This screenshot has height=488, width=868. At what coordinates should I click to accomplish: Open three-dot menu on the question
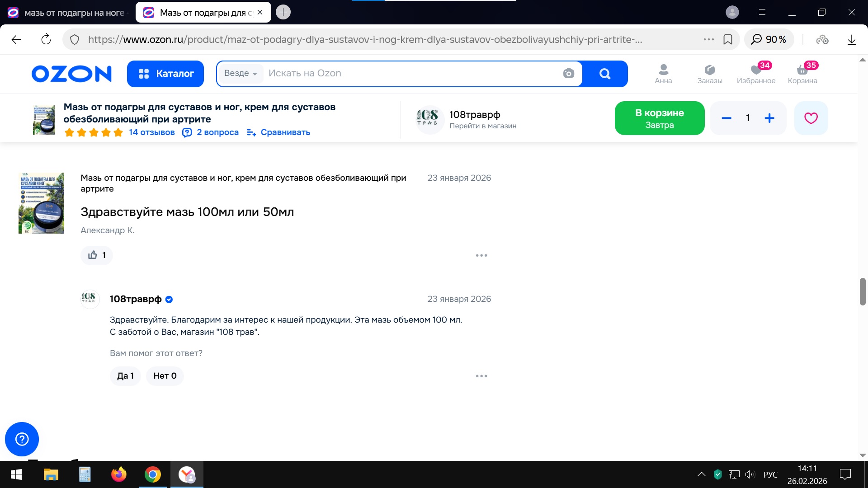tap(481, 255)
